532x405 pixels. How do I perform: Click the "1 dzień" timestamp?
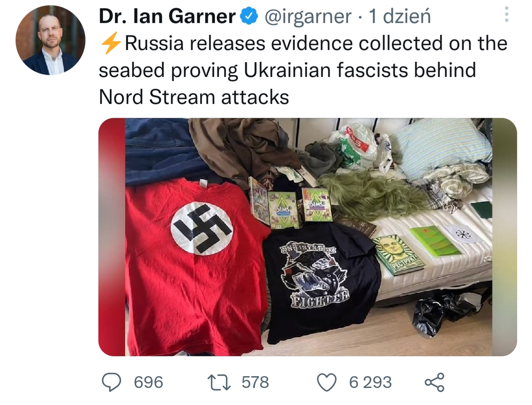[x=400, y=16]
